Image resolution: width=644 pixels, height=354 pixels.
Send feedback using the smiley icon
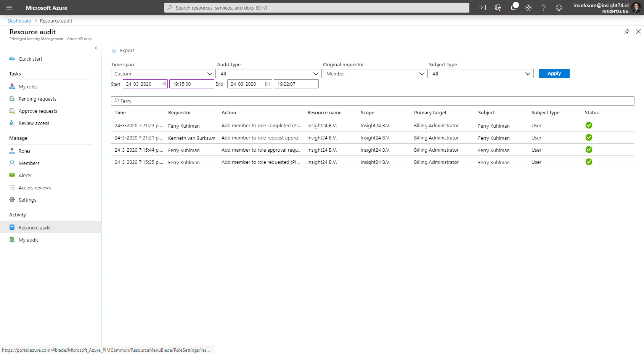pyautogui.click(x=559, y=7)
